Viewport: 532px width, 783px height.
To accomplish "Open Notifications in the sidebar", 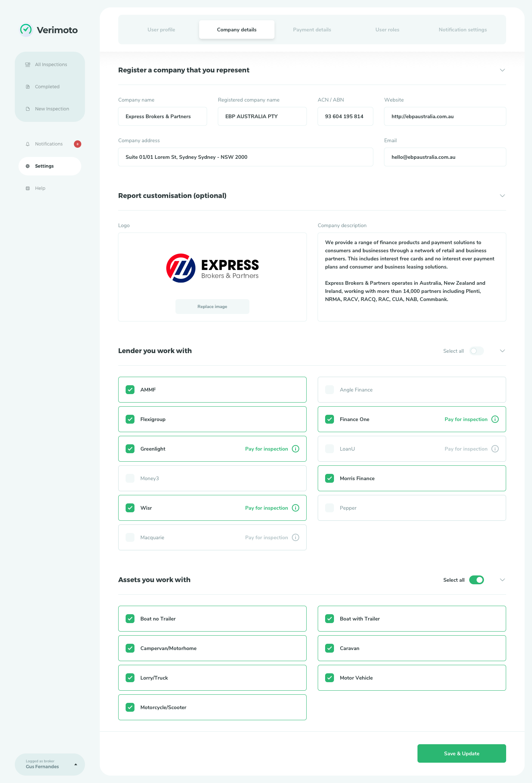I will (50, 144).
